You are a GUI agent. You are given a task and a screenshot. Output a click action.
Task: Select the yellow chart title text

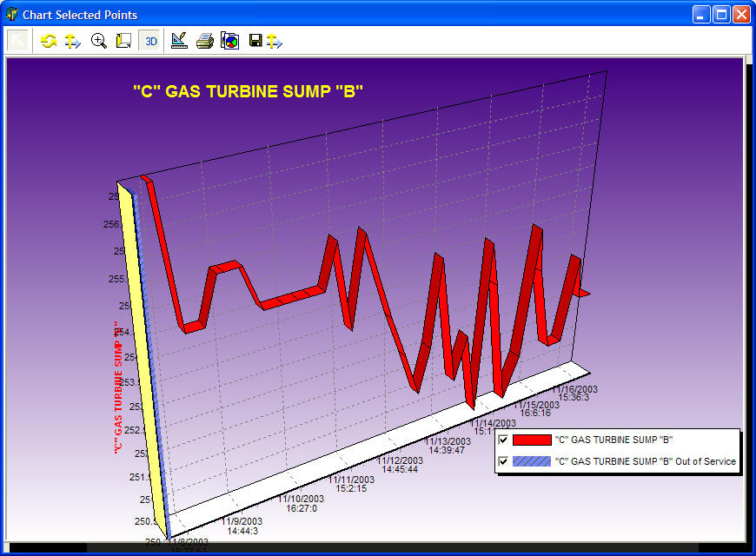coord(248,91)
